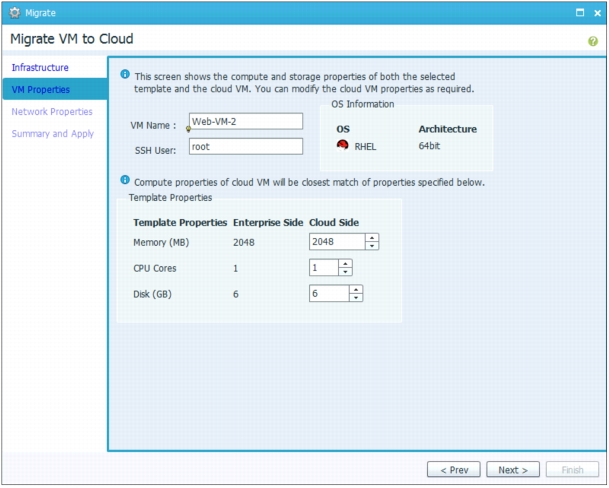Click the Architecture column header
This screenshot has height=488, width=609.
point(448,129)
